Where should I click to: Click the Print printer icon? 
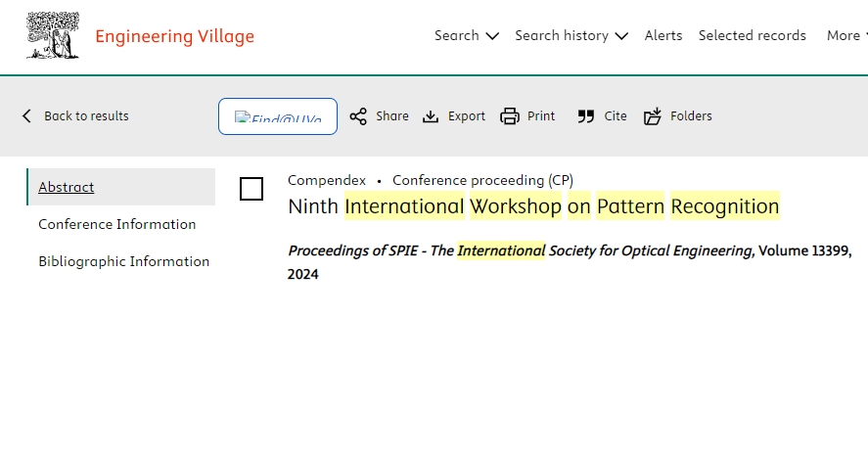click(510, 116)
